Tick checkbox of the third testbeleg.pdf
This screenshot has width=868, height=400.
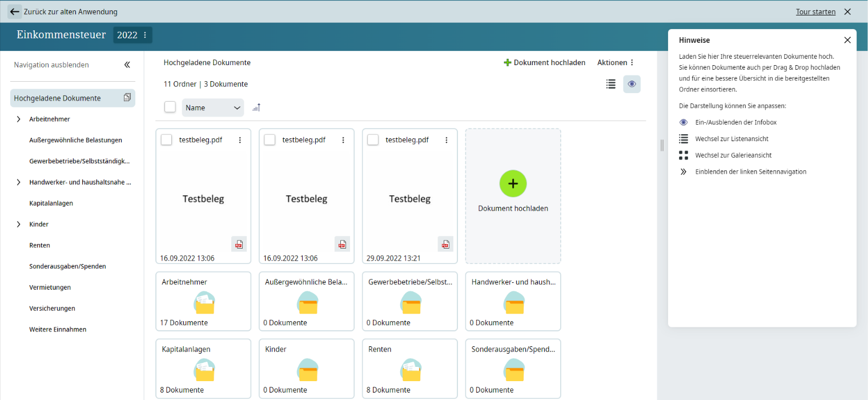(x=373, y=140)
